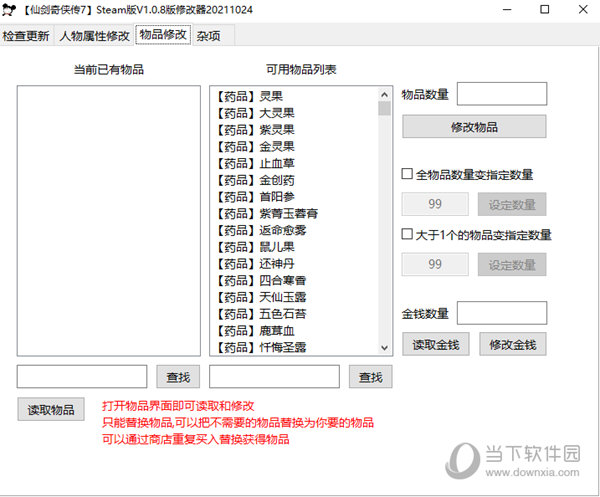The width and height of the screenshot is (600, 497).
Task: Click 查找 button under 可用物品列表
Action: [x=371, y=377]
